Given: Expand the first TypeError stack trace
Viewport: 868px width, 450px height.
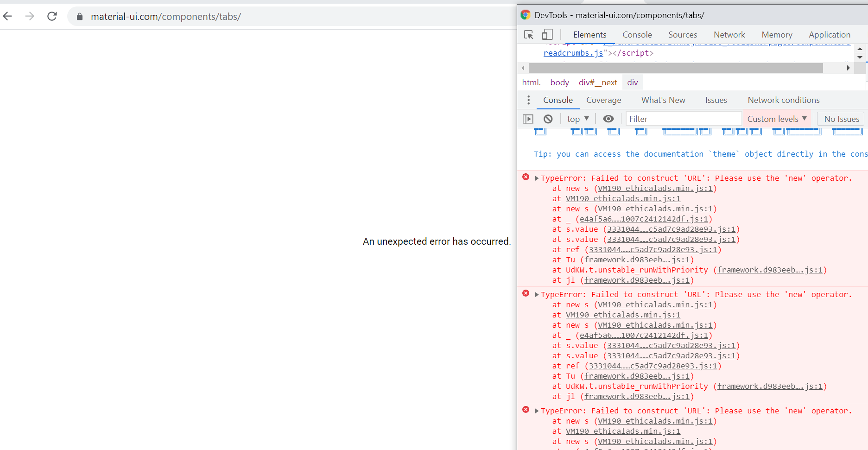Looking at the screenshot, I should pos(537,178).
